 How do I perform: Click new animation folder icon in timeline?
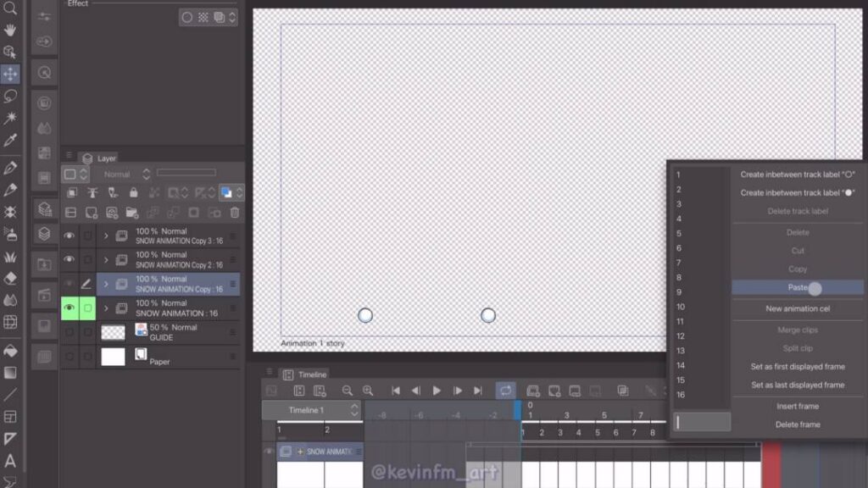tap(533, 391)
